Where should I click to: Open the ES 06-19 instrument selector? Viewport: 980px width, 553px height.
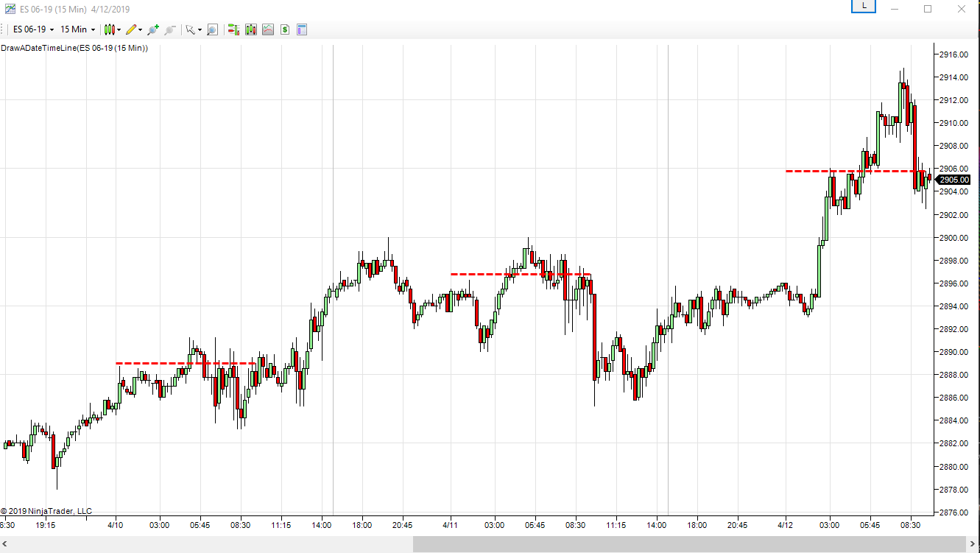34,29
